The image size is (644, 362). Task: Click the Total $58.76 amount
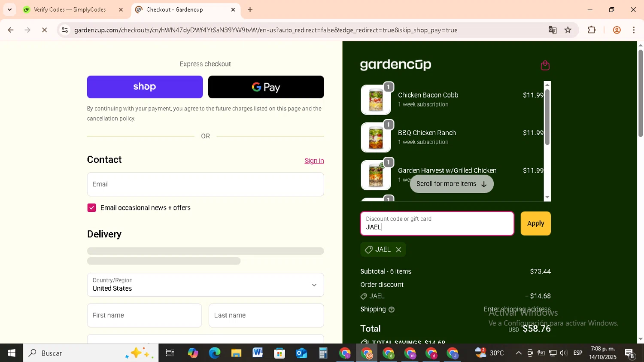point(536,329)
